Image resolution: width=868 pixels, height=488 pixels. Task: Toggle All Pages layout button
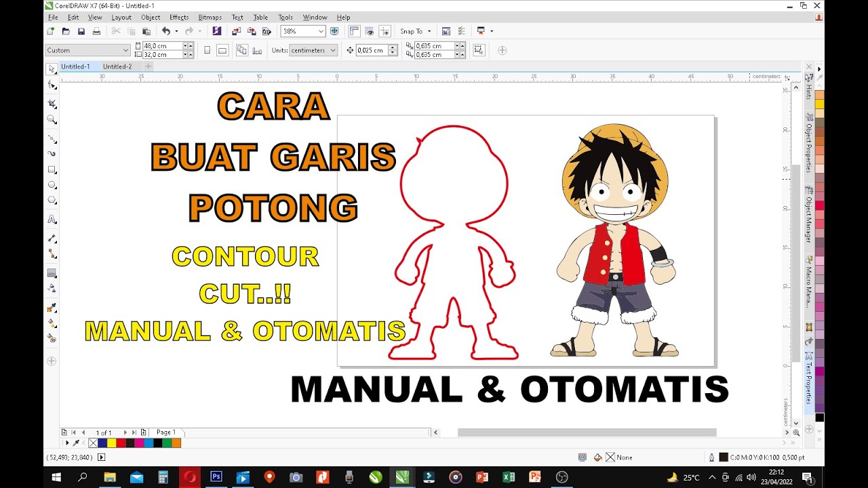pyautogui.click(x=241, y=50)
